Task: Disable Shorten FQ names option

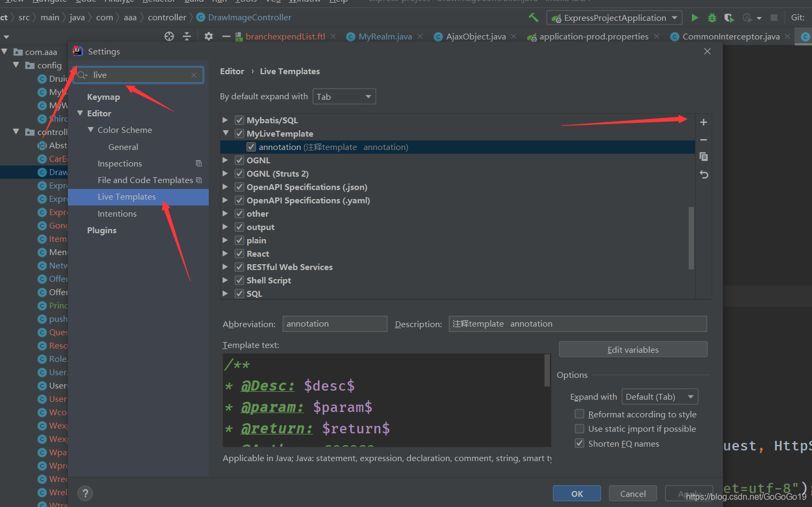Action: tap(579, 443)
